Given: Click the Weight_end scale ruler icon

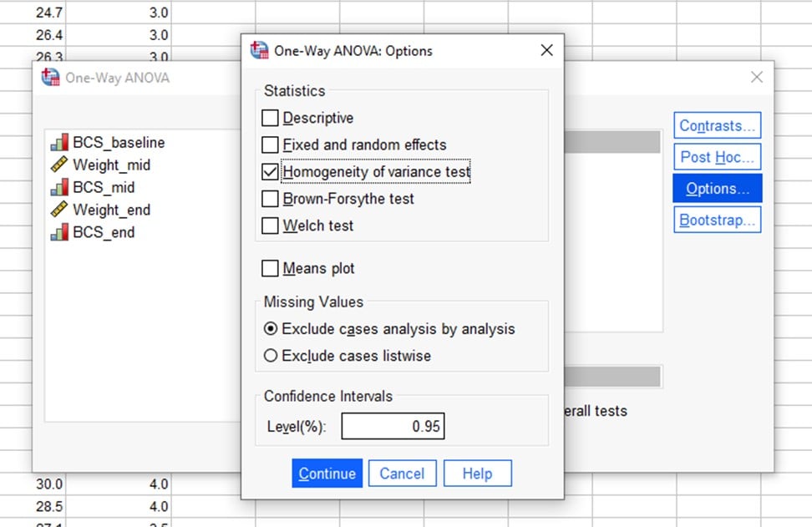Looking at the screenshot, I should tap(59, 210).
